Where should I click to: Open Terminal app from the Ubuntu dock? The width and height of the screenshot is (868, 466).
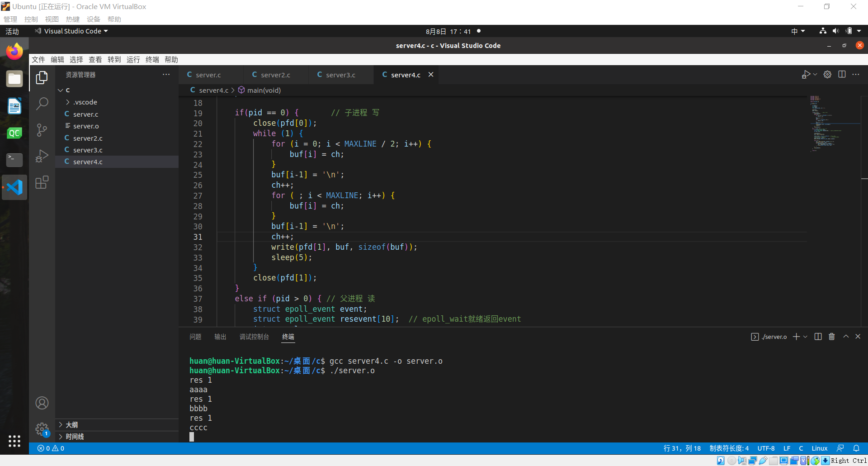(14, 159)
